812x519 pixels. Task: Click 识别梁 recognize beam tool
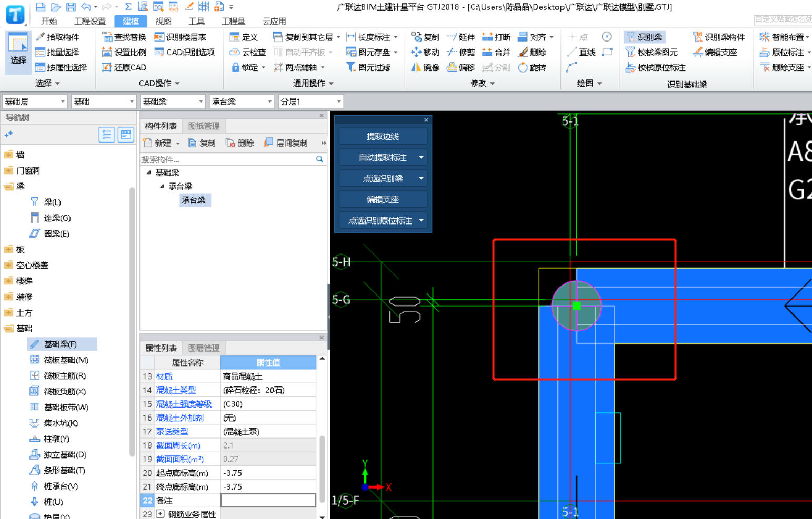click(644, 37)
